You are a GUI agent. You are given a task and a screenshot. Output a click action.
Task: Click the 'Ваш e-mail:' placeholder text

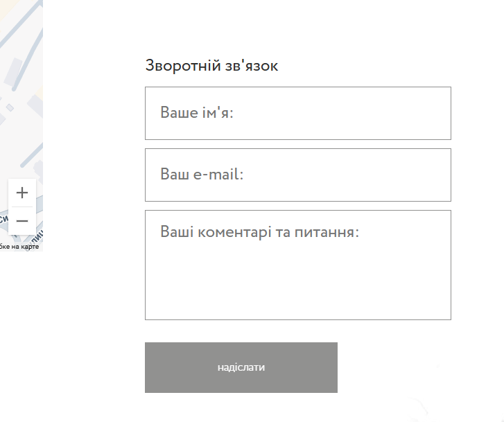(202, 174)
